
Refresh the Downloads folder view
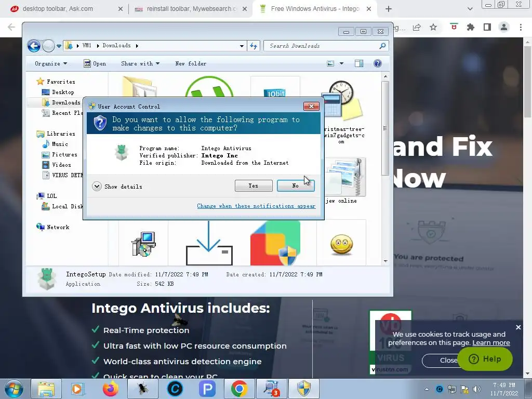pos(254,46)
